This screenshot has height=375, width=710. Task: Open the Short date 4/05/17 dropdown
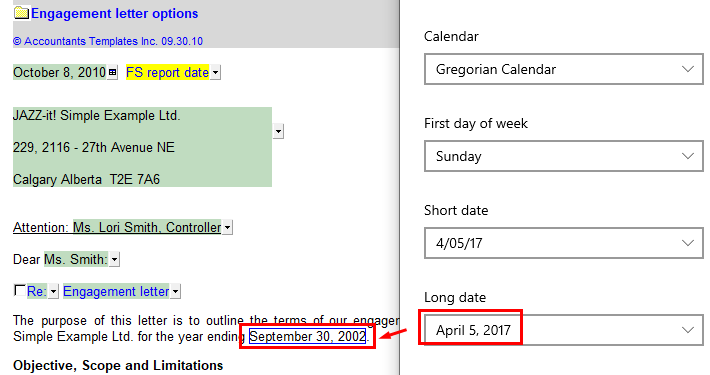click(563, 243)
